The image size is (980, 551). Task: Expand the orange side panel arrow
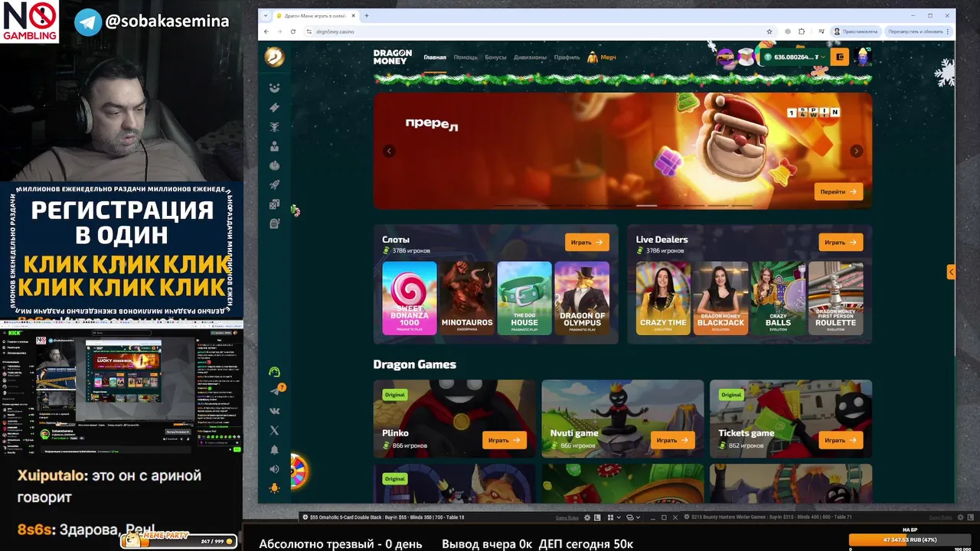point(951,272)
